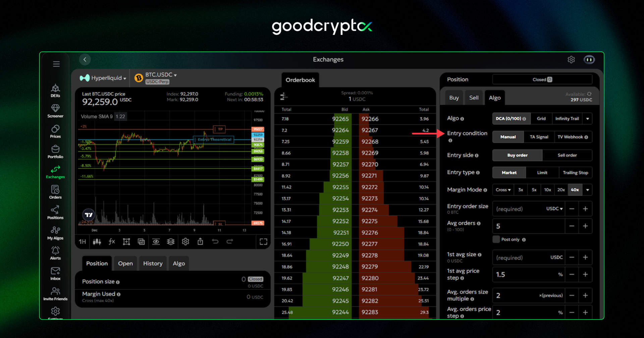
Task: Open the Screener sidebar icon
Action: tap(55, 111)
